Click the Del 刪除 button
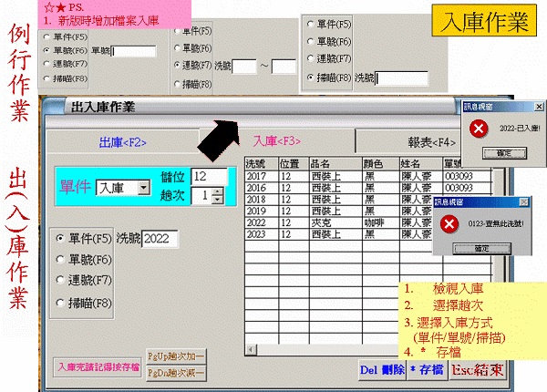The image size is (547, 392). 381,370
